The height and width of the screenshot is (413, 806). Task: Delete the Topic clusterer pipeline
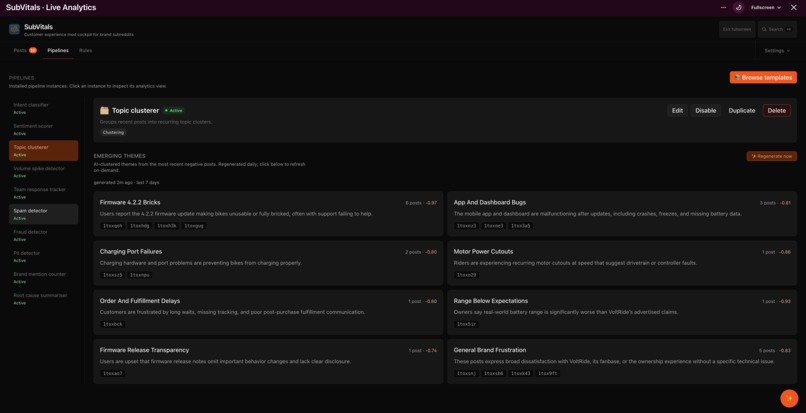[x=777, y=111]
